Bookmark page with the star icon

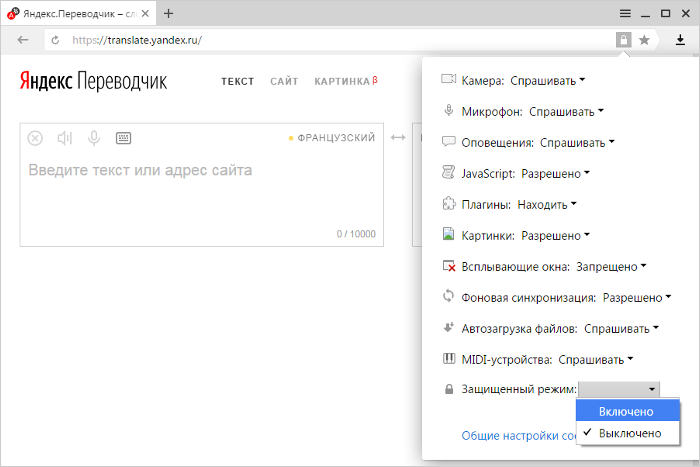click(x=644, y=40)
